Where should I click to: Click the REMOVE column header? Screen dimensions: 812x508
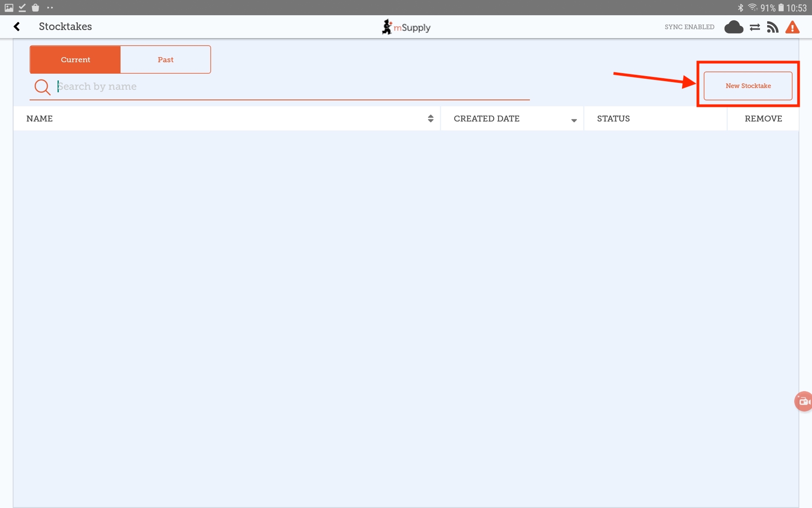tap(763, 119)
